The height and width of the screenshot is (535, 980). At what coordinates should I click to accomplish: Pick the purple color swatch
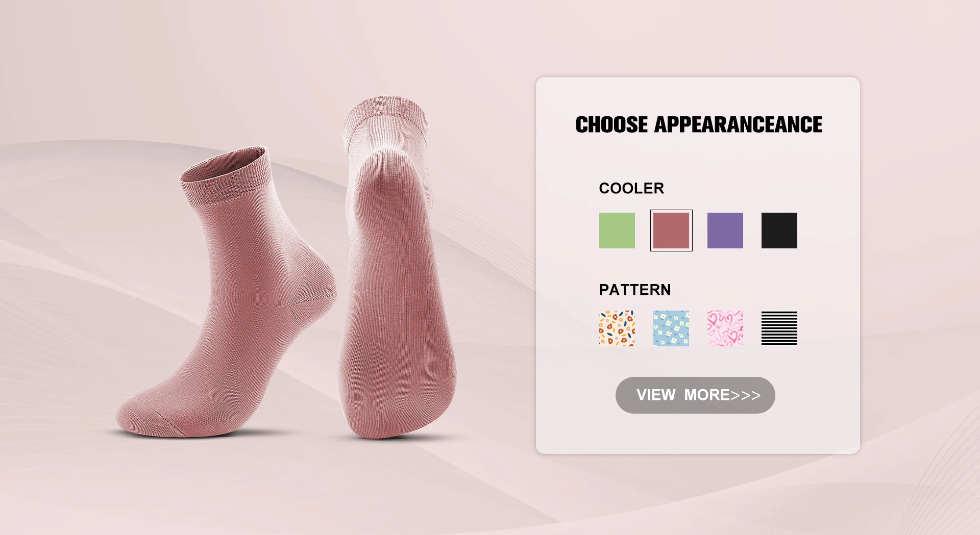pos(725,231)
